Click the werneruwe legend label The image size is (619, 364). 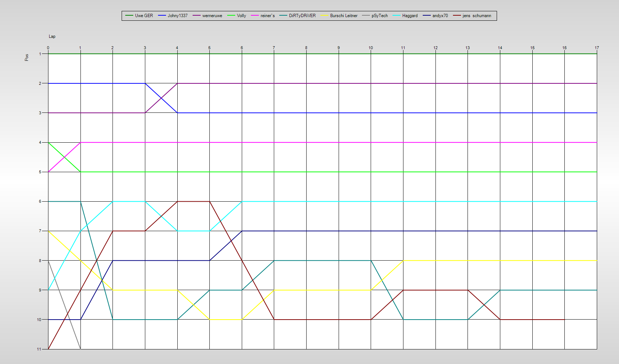click(212, 16)
